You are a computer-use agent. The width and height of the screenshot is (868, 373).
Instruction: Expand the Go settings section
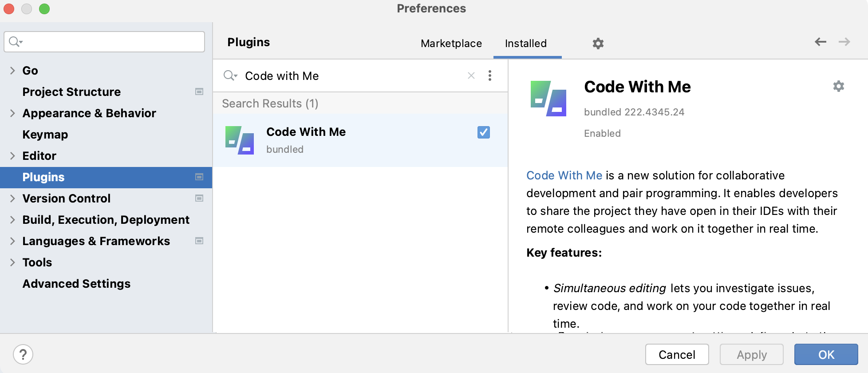click(x=12, y=71)
